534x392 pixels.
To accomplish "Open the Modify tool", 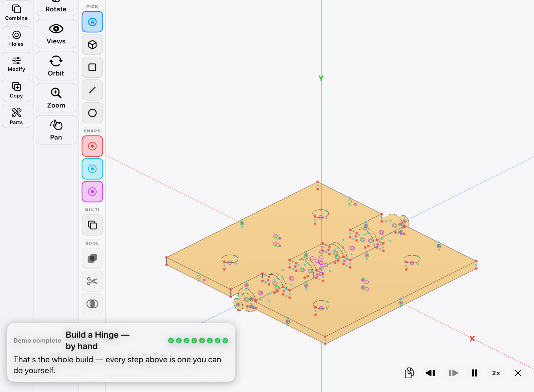I will (x=16, y=64).
